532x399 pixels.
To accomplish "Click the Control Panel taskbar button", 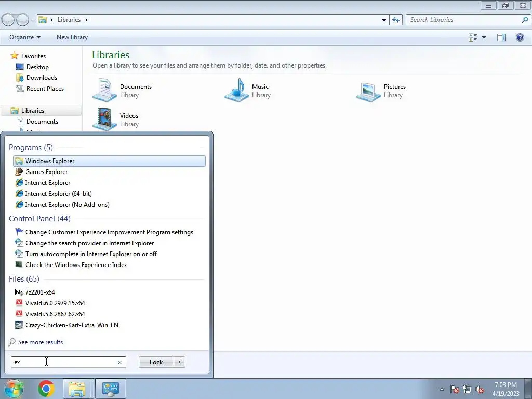I will click(110, 389).
